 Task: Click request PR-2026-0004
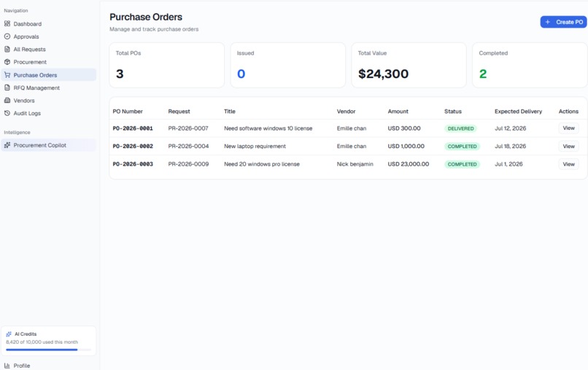(x=188, y=147)
